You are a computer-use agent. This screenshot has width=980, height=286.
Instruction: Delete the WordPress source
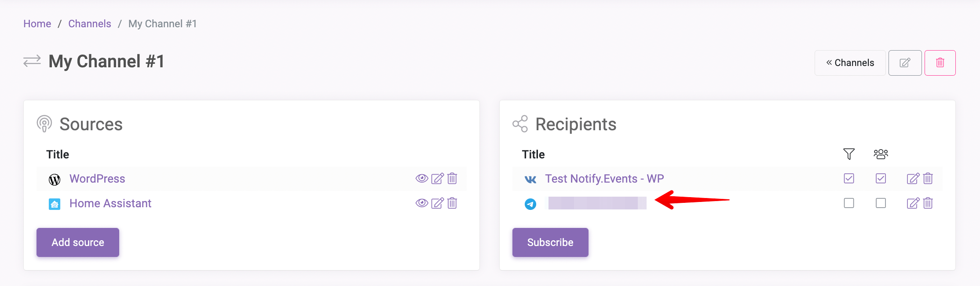click(453, 179)
